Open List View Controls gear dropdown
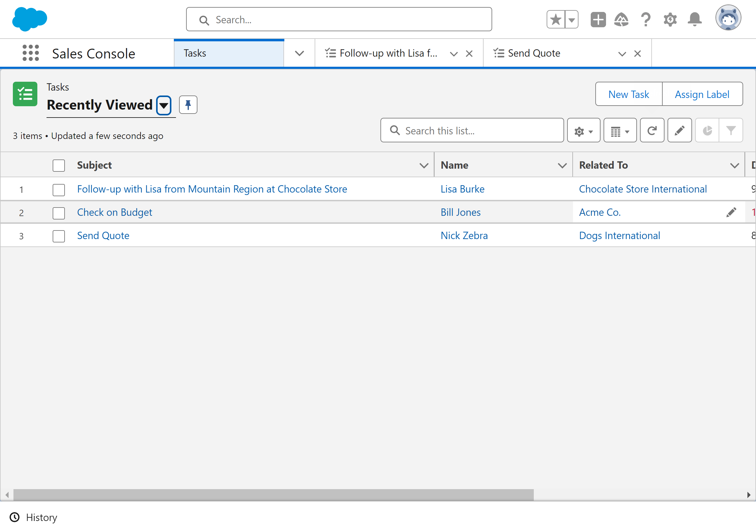Screen dimensions: 756x532 coord(583,130)
